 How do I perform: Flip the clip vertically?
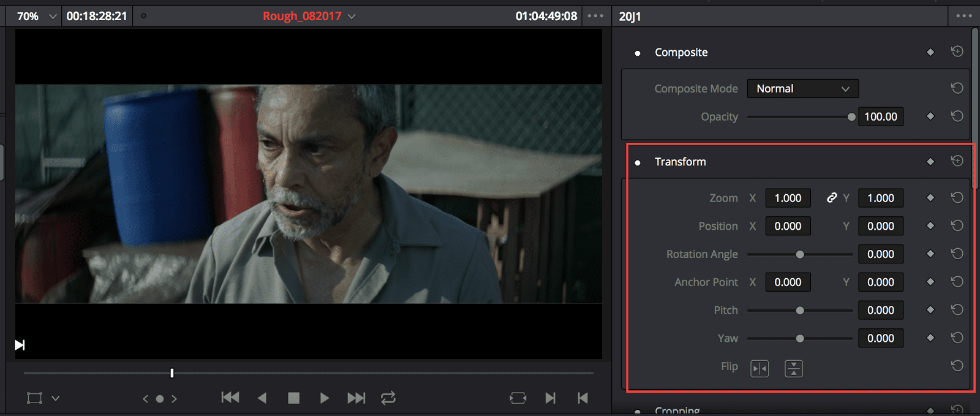click(x=794, y=369)
